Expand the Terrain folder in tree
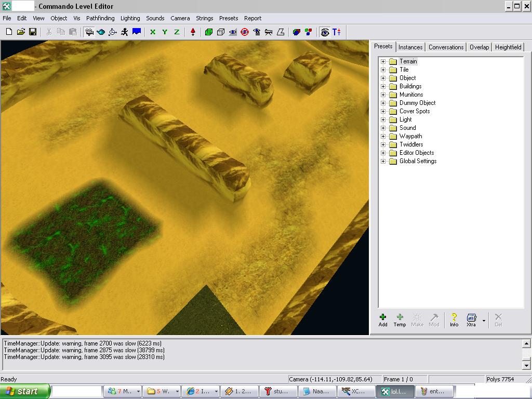This screenshot has height=399, width=532. tap(383, 61)
